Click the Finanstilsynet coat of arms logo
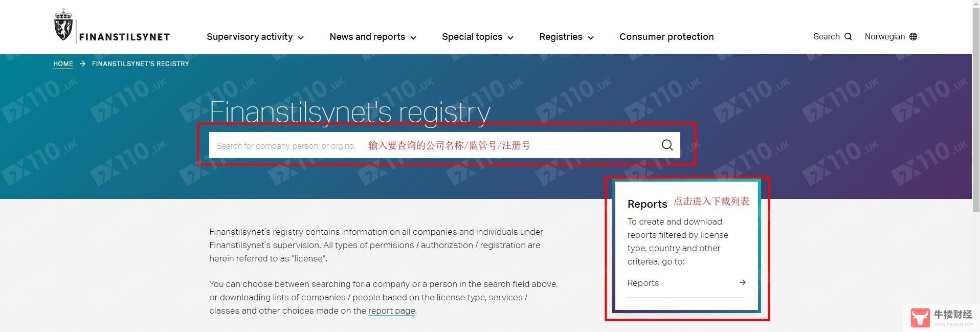Image resolution: width=980 pixels, height=332 pixels. (x=63, y=25)
